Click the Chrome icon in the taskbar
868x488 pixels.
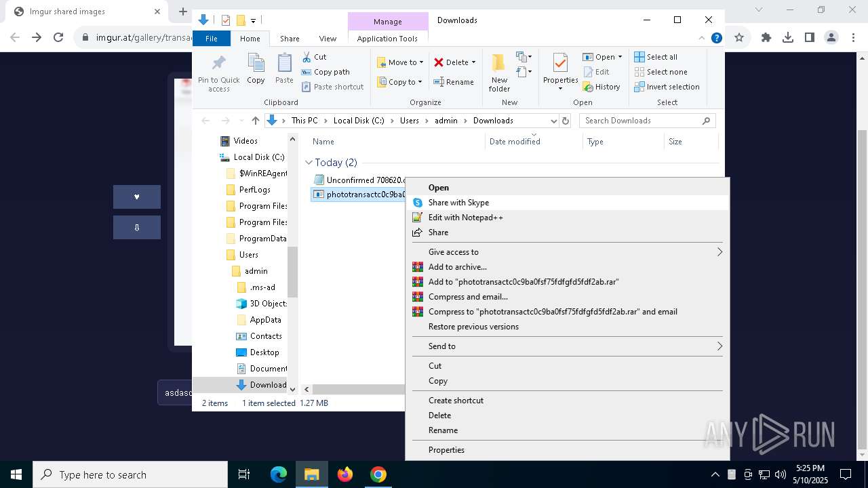(x=378, y=474)
